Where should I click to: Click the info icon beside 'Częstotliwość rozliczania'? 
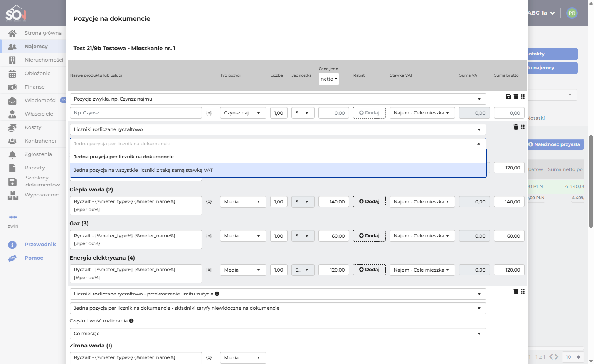(131, 320)
